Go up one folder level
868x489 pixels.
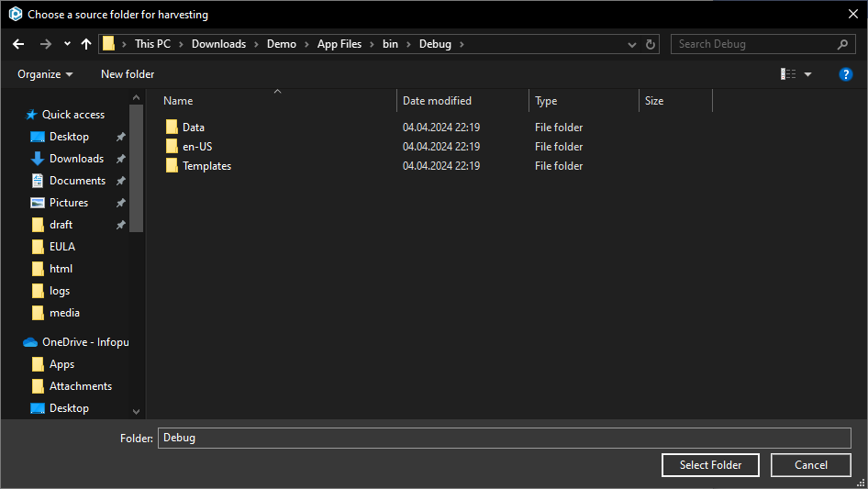(x=86, y=44)
